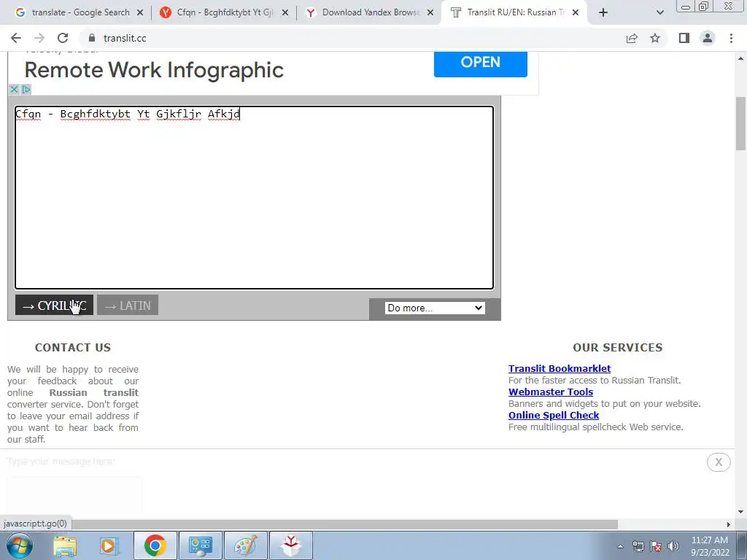Open the control panel taskbar icon
Screen dimensions: 747x560
(200, 545)
